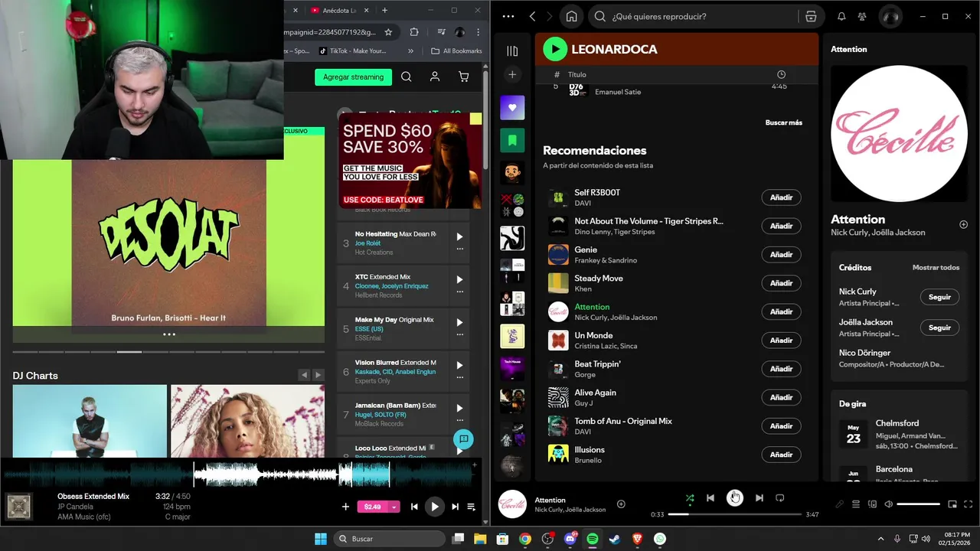980x551 pixels.
Task: Follow Nick Curly with Seguir button
Action: (x=939, y=297)
